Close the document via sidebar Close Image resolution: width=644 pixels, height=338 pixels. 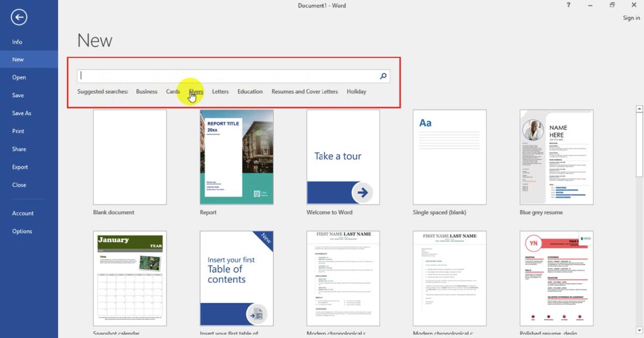pyautogui.click(x=29, y=185)
